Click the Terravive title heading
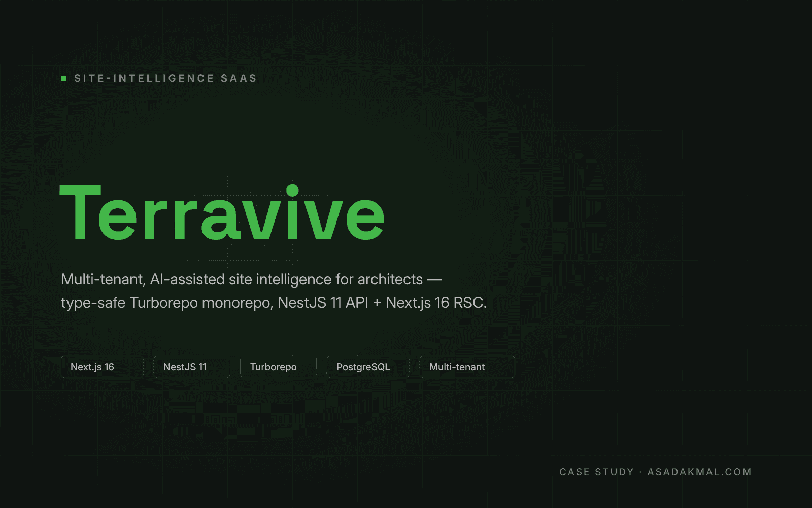The image size is (812, 508). pos(222,212)
